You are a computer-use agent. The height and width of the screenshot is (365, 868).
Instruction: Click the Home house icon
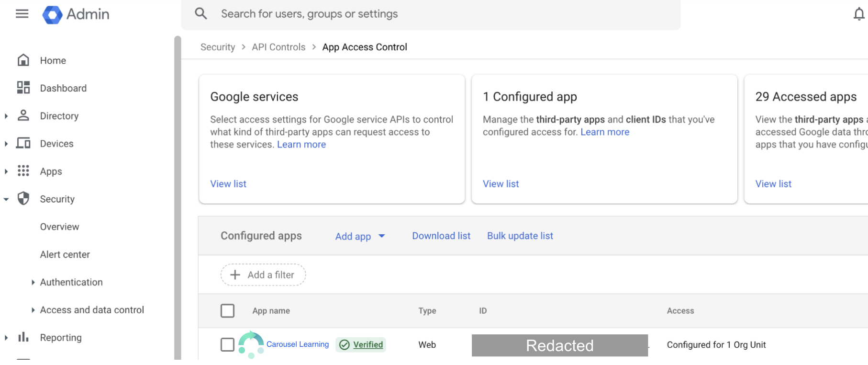[23, 60]
